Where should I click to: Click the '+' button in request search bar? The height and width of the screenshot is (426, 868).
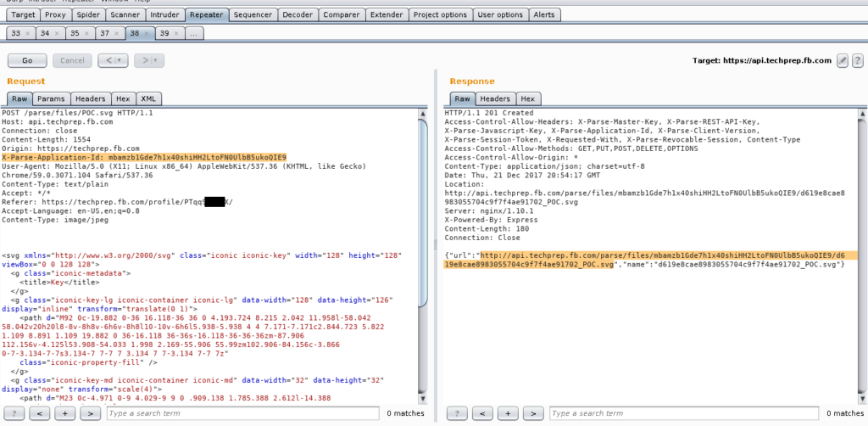[65, 413]
